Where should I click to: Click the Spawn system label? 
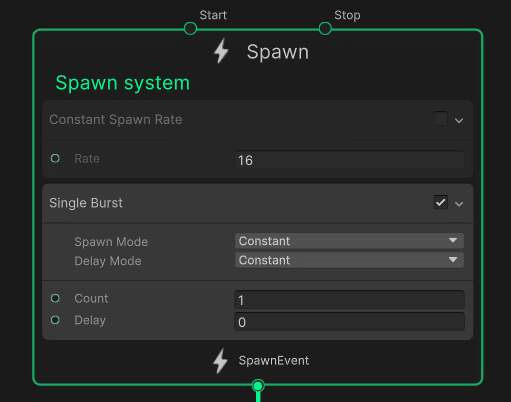click(122, 83)
